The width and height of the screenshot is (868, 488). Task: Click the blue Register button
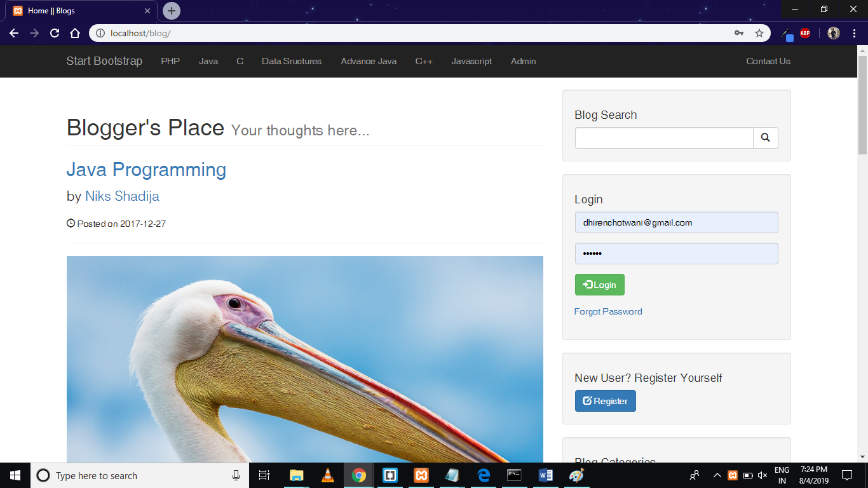(x=605, y=401)
